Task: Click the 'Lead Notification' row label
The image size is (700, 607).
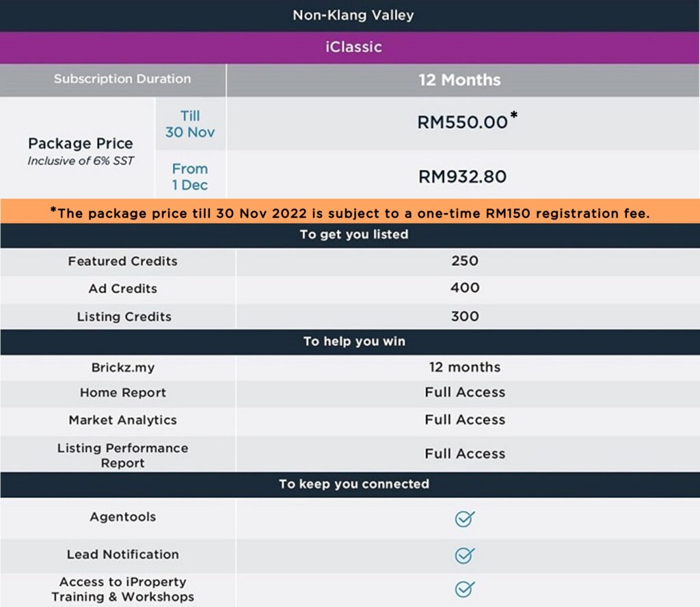Action: pos(123,554)
